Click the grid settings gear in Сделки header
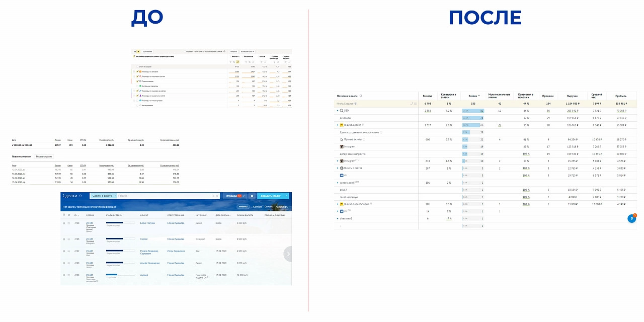 click(69, 215)
